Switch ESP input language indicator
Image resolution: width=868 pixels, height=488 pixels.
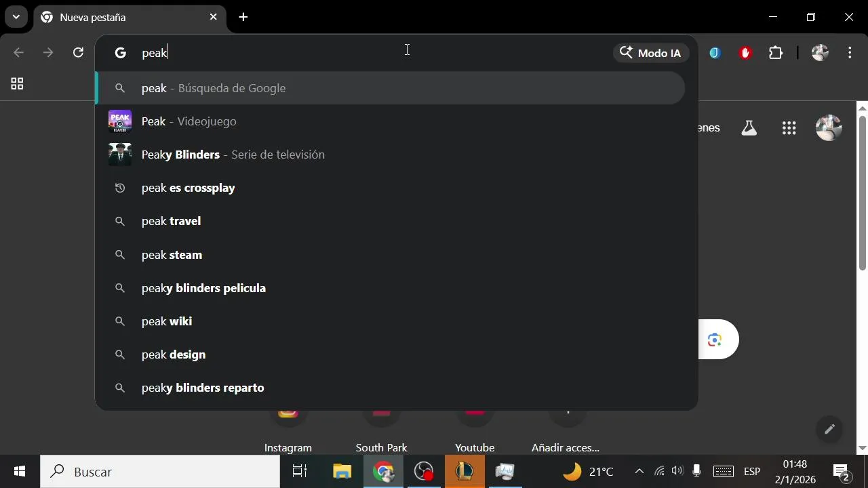(x=752, y=472)
